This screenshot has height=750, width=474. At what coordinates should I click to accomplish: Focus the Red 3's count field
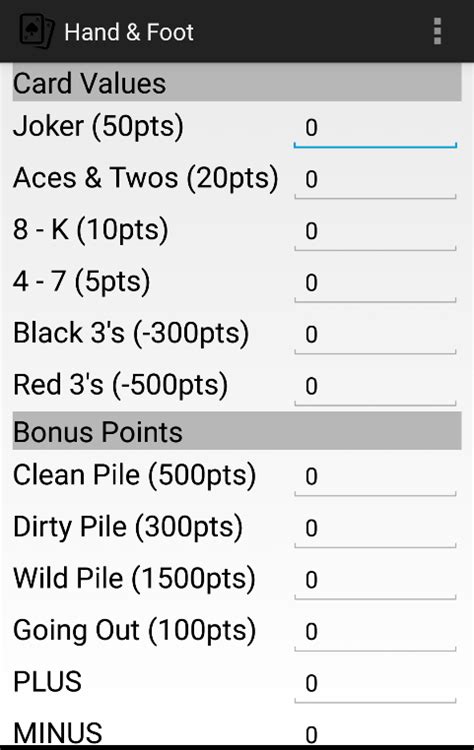click(x=375, y=386)
